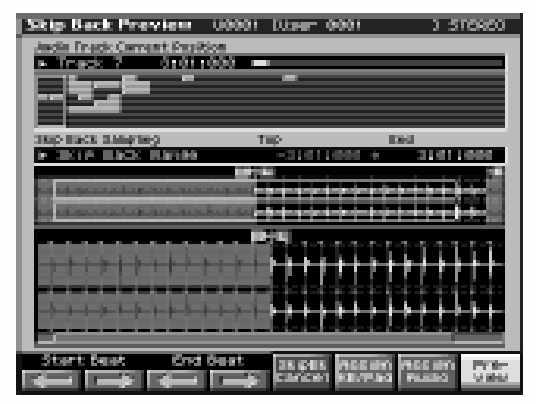The image size is (536, 404).
Task: Click the horizontal scrollbar below the waveform
Action: [270, 338]
